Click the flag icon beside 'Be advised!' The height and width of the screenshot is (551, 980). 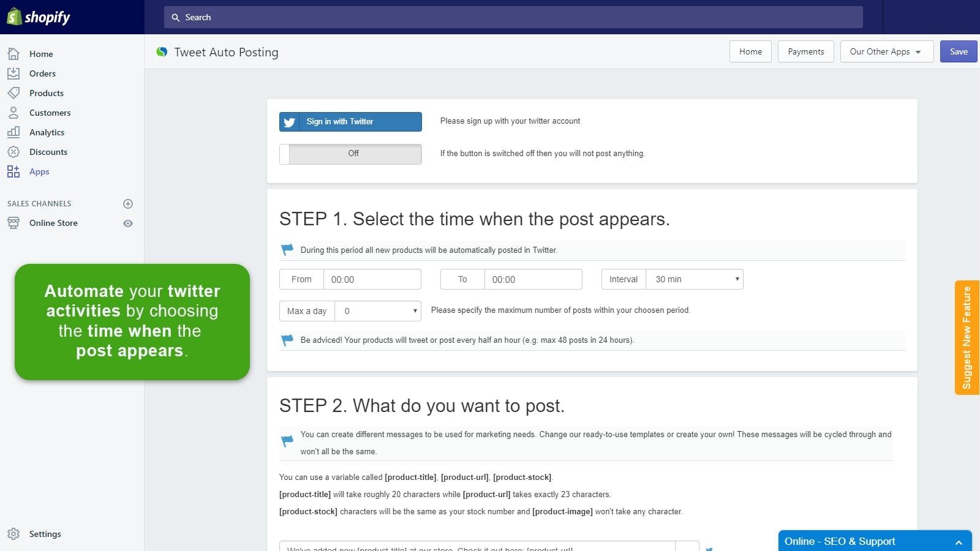pos(287,340)
